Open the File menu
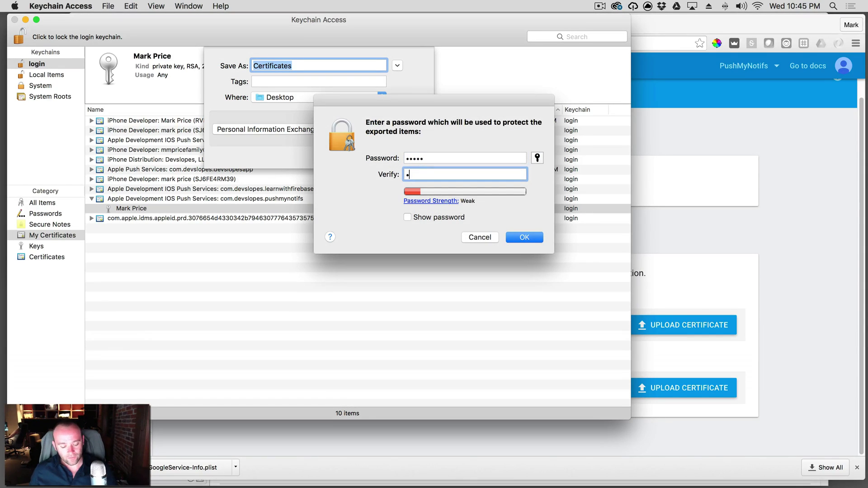This screenshot has width=868, height=488. [108, 6]
